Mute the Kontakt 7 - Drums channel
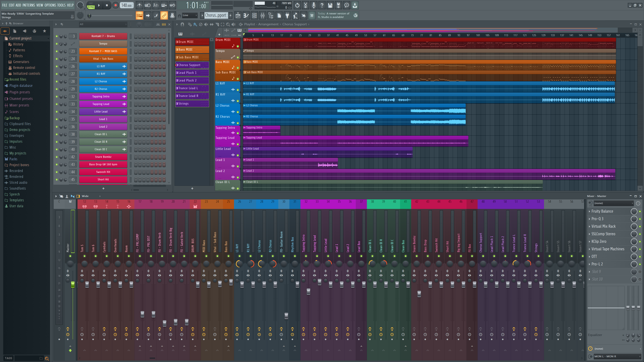This screenshot has width=644, height=362. pos(57,36)
